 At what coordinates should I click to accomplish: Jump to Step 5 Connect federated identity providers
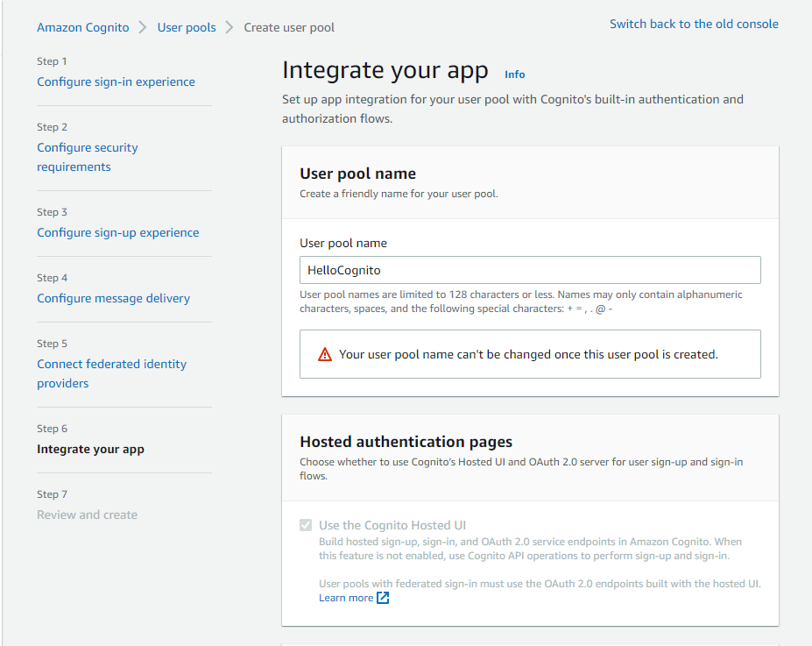(112, 373)
